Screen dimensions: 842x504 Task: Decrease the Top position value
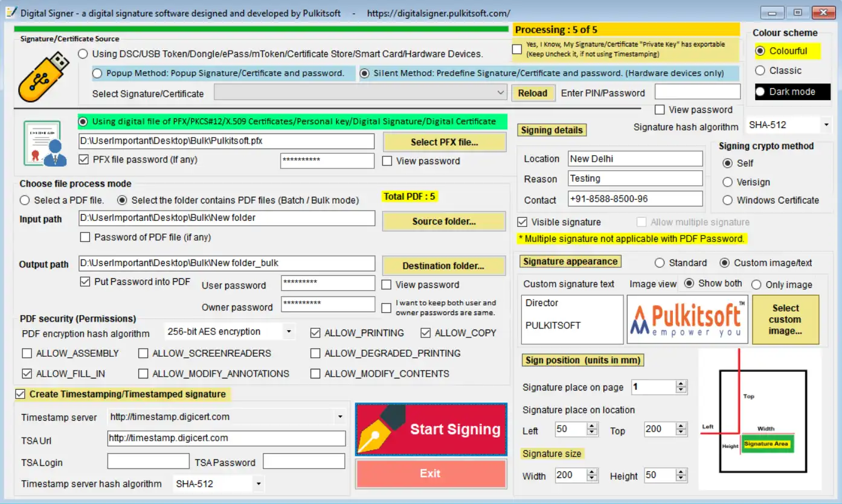(681, 433)
